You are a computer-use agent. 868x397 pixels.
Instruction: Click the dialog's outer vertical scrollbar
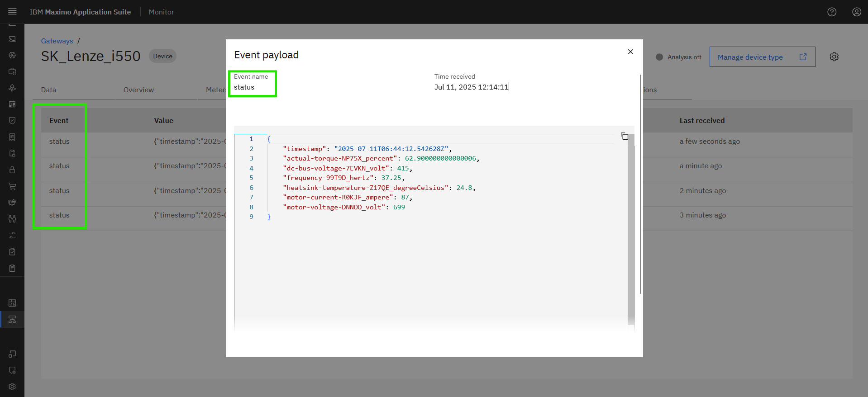(x=640, y=184)
